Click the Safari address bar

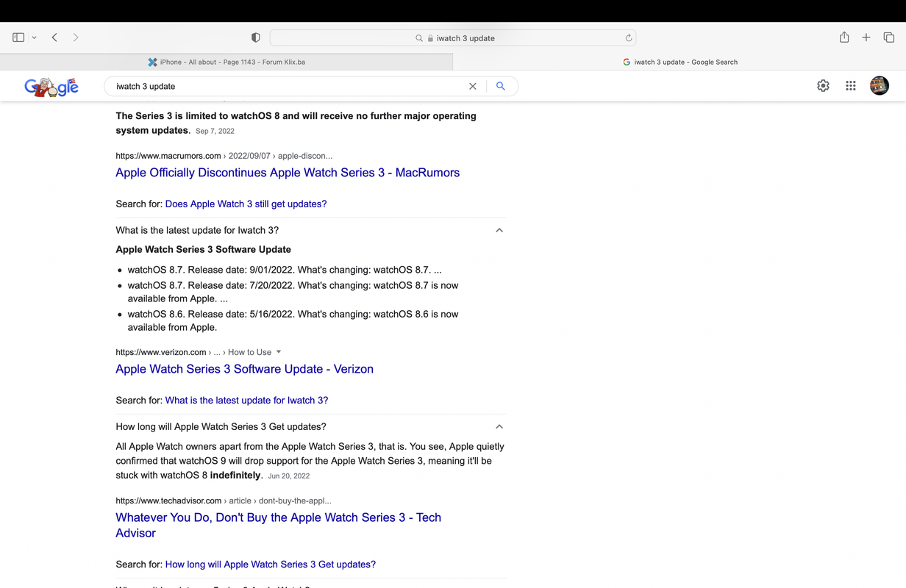tap(453, 37)
